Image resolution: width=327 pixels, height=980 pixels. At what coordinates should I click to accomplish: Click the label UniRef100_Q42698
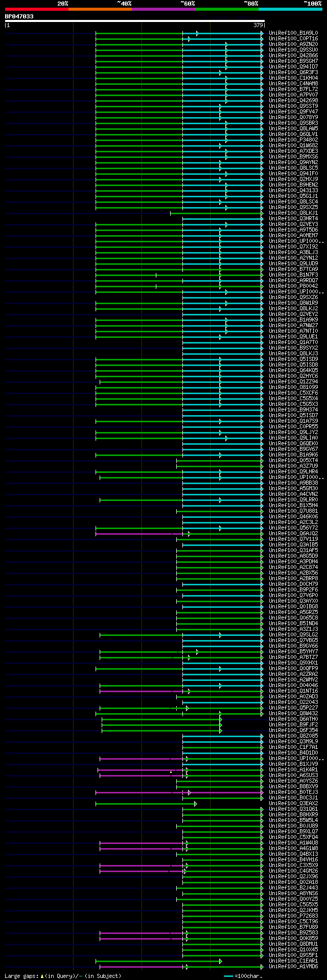click(x=293, y=100)
